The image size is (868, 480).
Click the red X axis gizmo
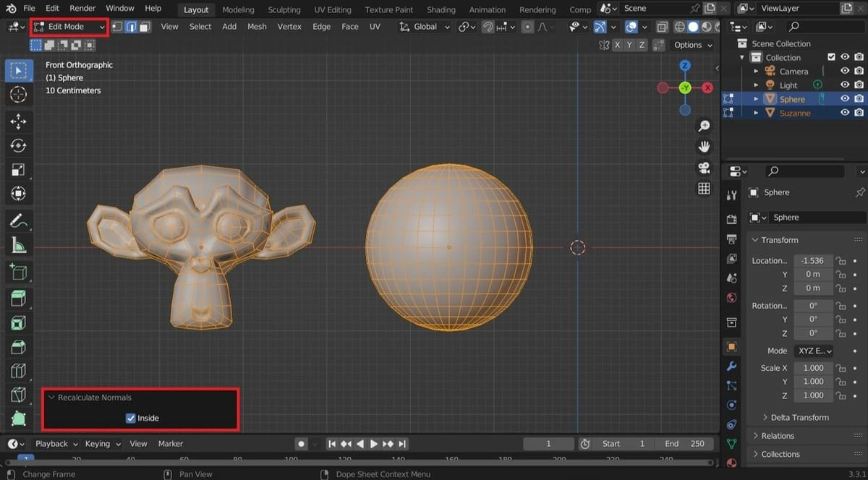click(707, 87)
